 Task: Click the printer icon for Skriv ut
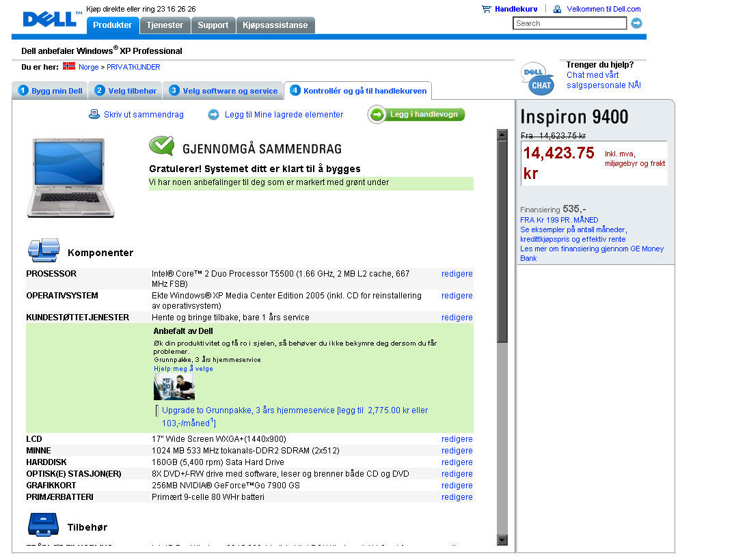coord(94,114)
